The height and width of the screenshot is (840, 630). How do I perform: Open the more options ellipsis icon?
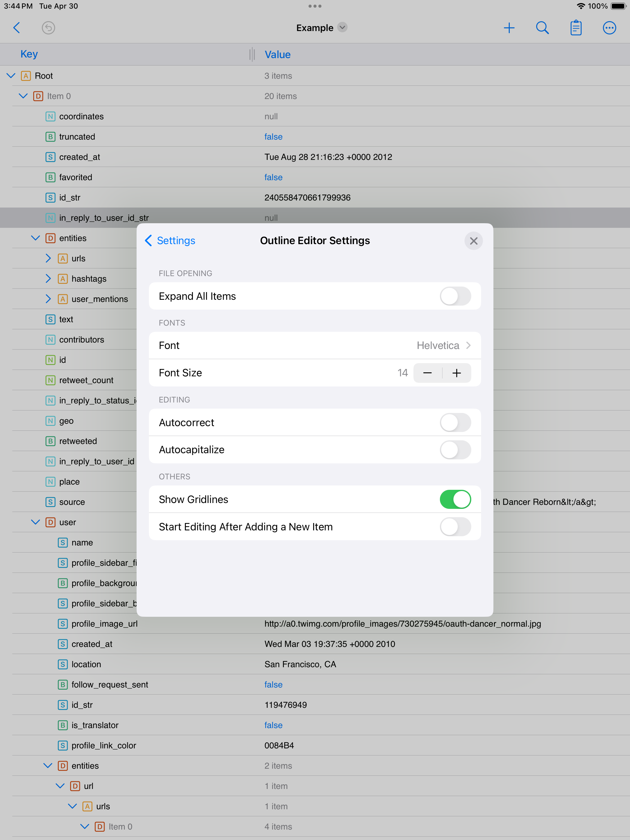(609, 28)
